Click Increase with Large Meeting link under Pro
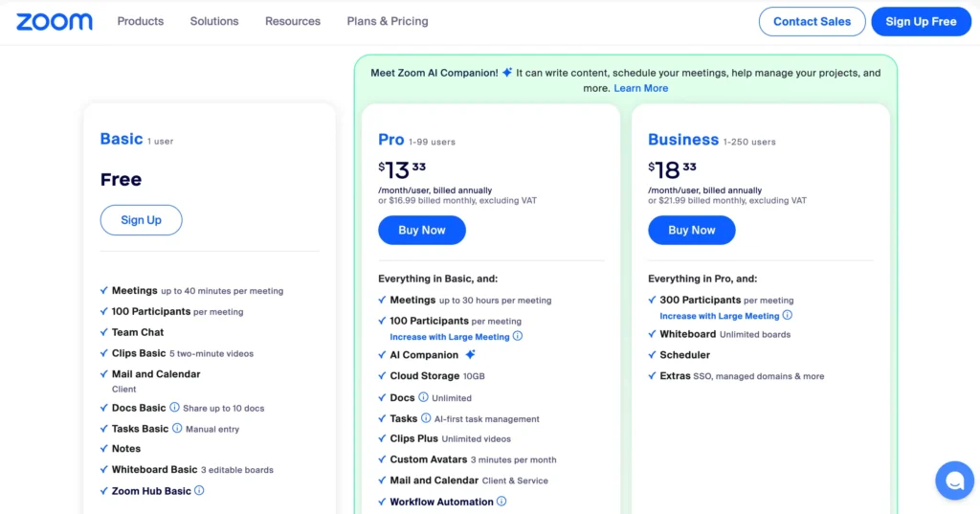This screenshot has width=980, height=514. coord(450,336)
